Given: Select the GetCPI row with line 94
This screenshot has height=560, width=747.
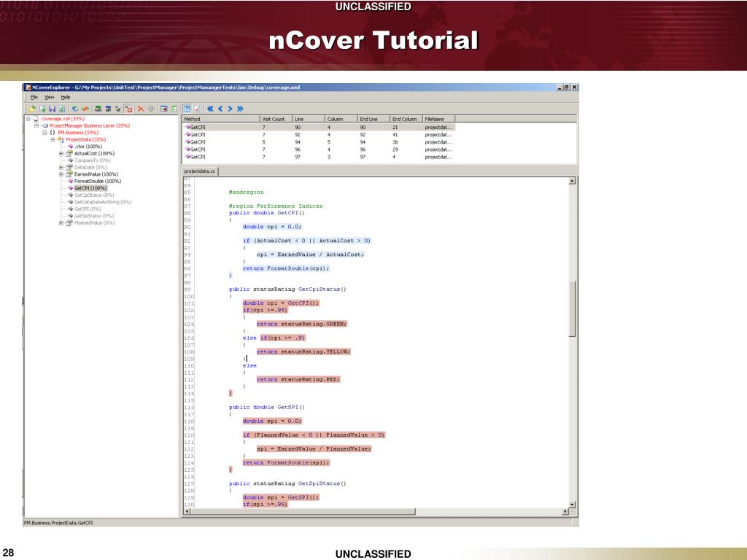Looking at the screenshot, I should coord(319,142).
